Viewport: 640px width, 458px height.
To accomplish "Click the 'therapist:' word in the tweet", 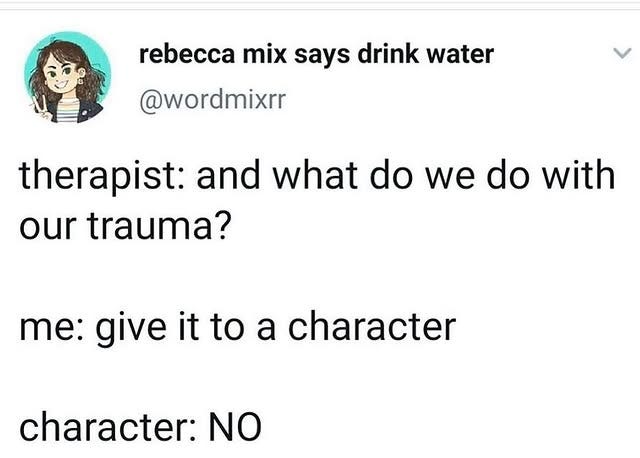I will [100, 176].
